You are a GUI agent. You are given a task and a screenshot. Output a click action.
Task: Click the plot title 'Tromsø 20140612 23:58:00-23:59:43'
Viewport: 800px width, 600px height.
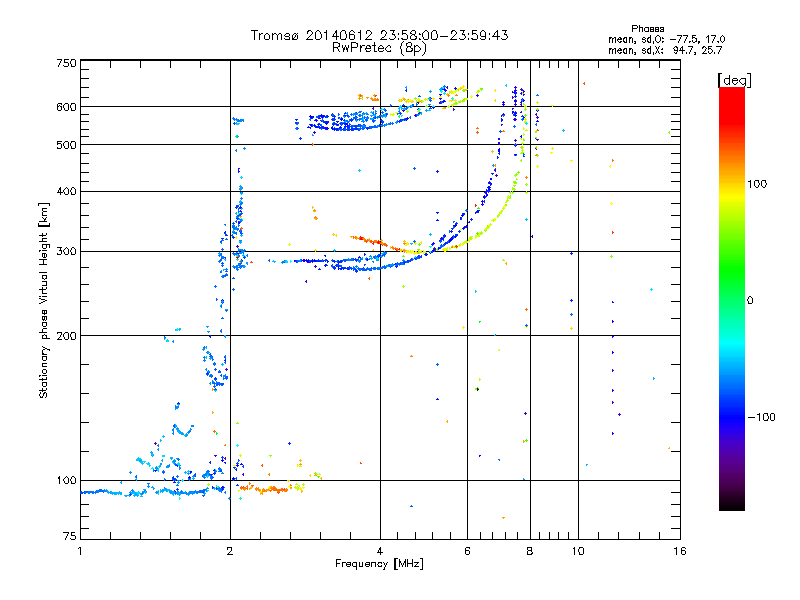click(379, 35)
